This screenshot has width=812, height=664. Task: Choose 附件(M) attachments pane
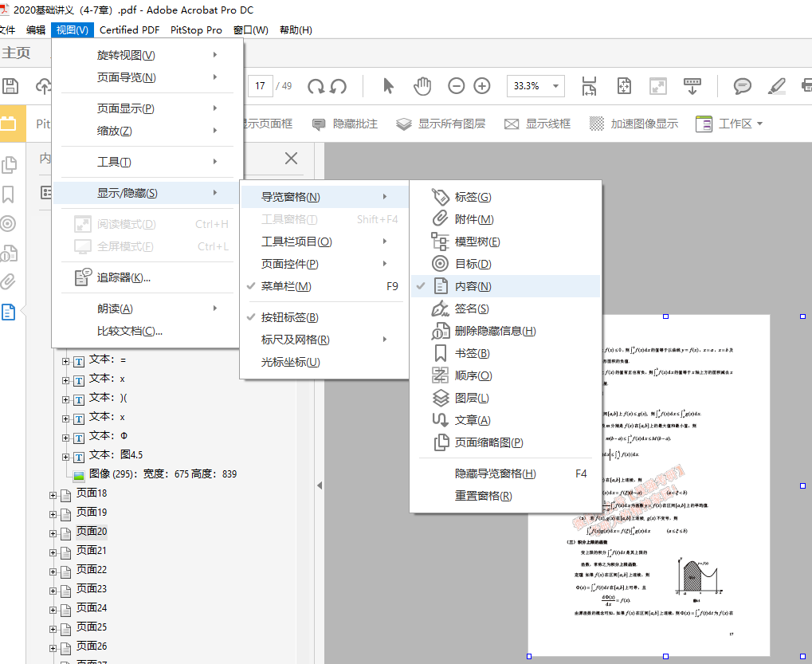point(506,219)
